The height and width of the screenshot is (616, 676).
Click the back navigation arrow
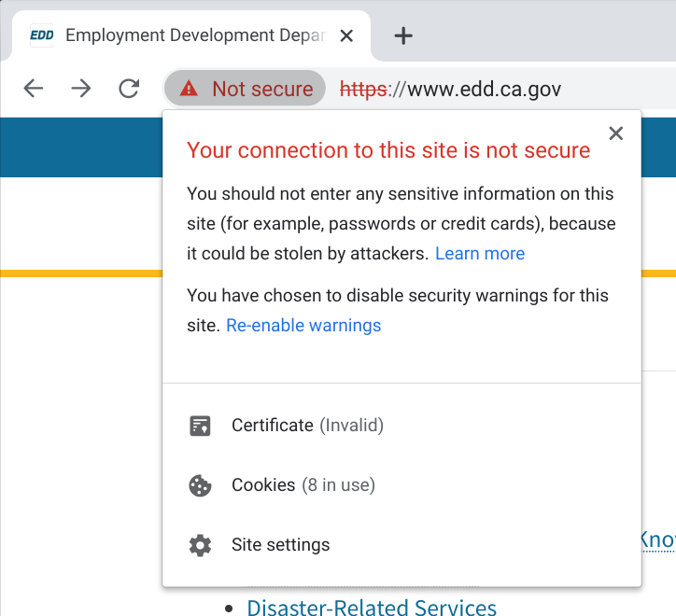point(34,89)
